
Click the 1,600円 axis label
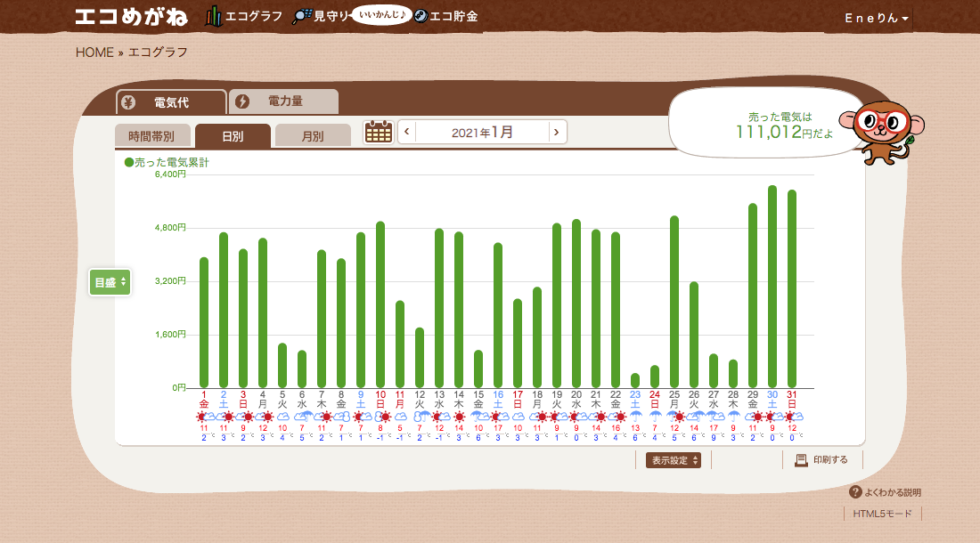coord(170,335)
